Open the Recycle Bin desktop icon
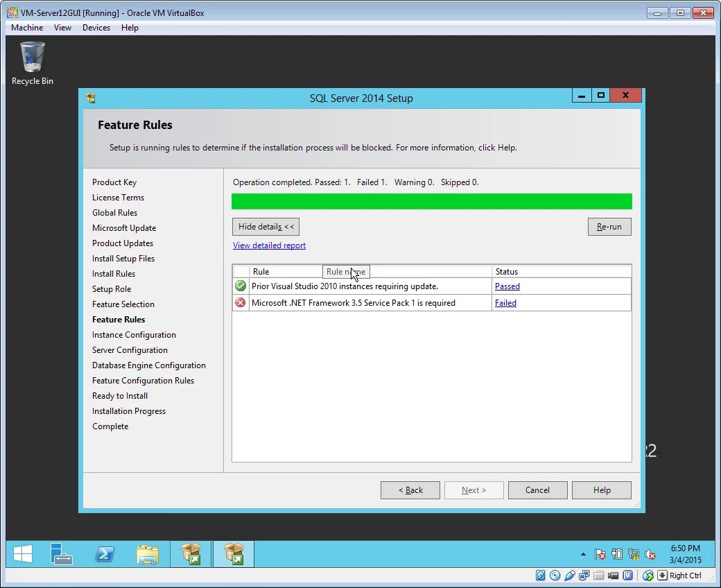Image resolution: width=721 pixels, height=588 pixels. pyautogui.click(x=32, y=63)
